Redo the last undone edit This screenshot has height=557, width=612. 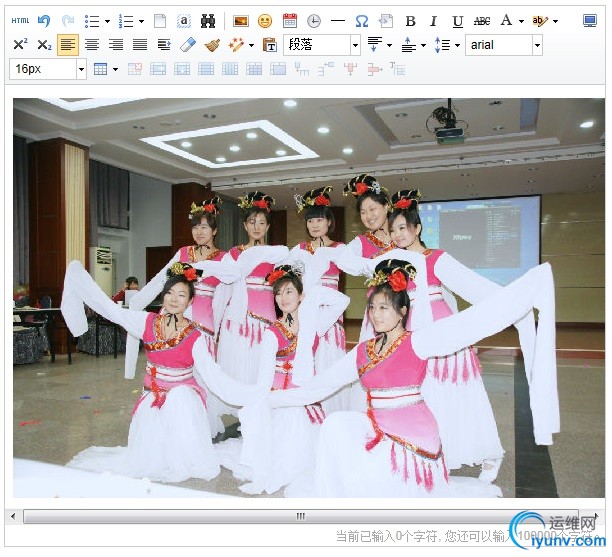tap(68, 21)
